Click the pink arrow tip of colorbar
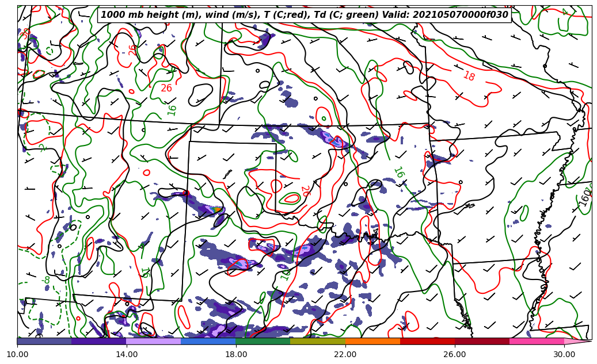Screen dimensions: 597x364 577,341
